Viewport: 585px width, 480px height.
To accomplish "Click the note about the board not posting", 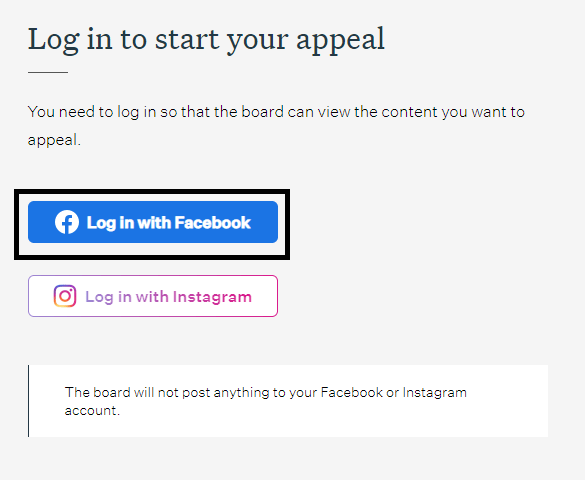I will pos(266,401).
